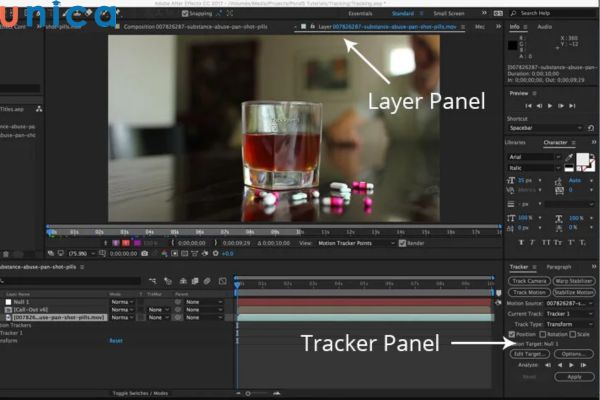Switch to Small Screen workspace
600x400 pixels.
coord(449,14)
